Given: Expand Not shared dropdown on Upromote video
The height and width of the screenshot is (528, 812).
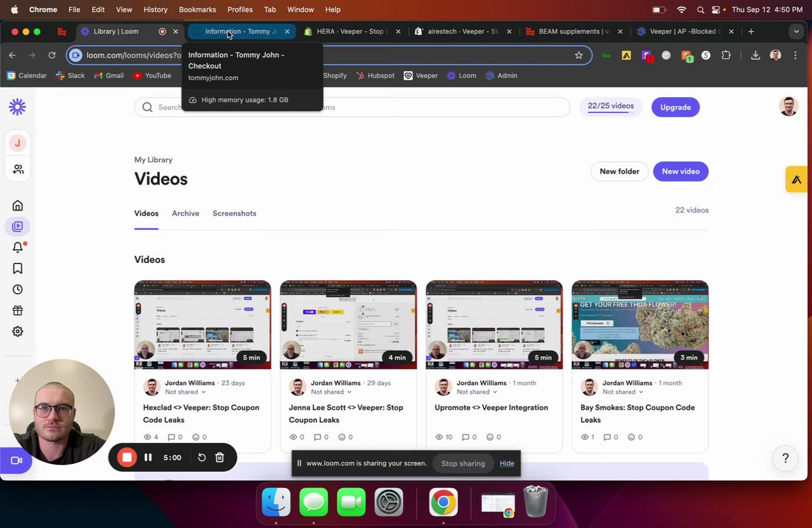Looking at the screenshot, I should [x=477, y=392].
